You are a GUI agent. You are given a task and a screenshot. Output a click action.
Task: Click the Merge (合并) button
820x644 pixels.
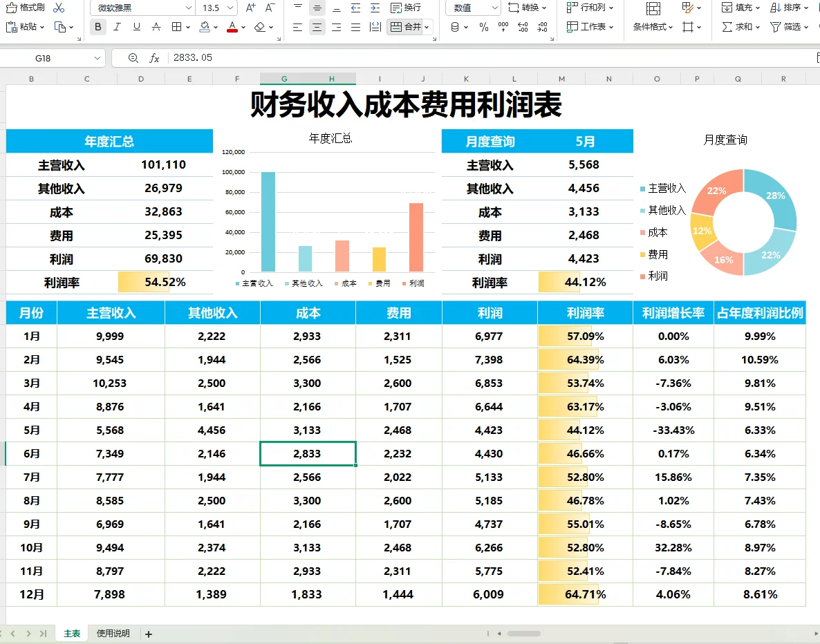405,27
